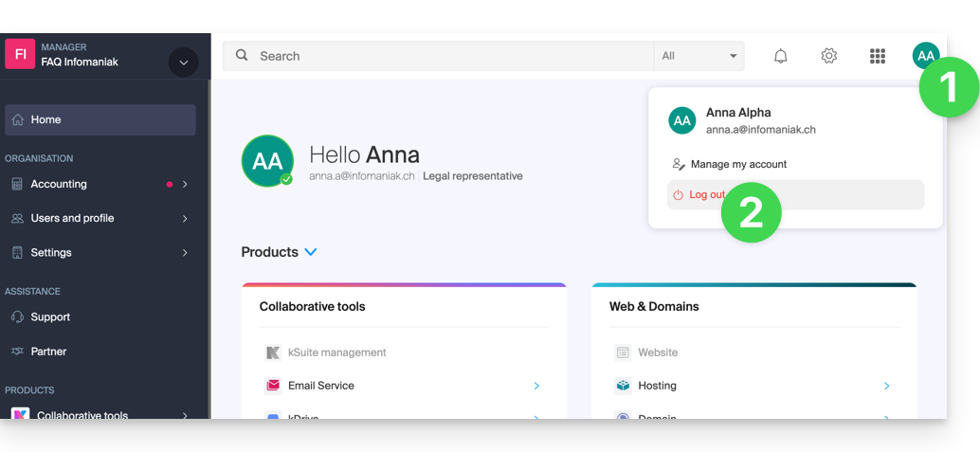
Task: Go to Home in the sidebar
Action: 100,119
